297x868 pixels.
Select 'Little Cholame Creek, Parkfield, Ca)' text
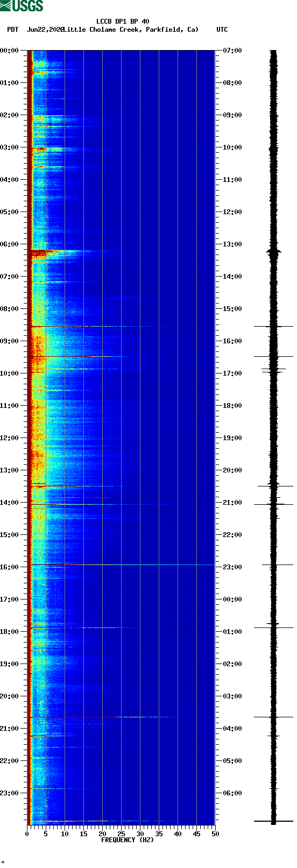[x=131, y=30]
